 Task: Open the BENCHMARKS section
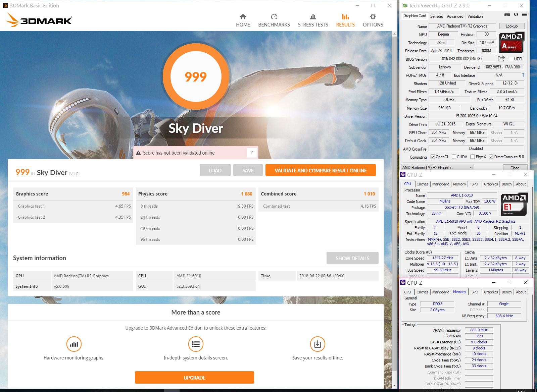[x=274, y=20]
